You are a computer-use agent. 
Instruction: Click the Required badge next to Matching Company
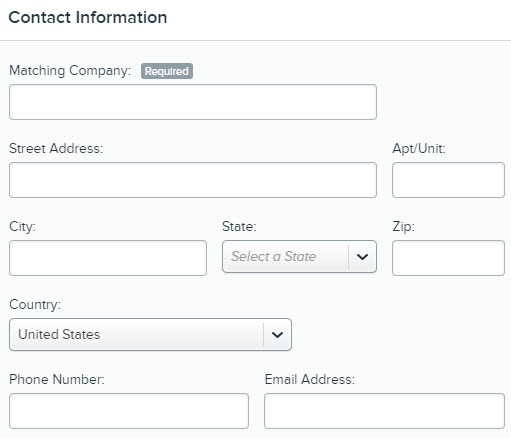tap(167, 71)
